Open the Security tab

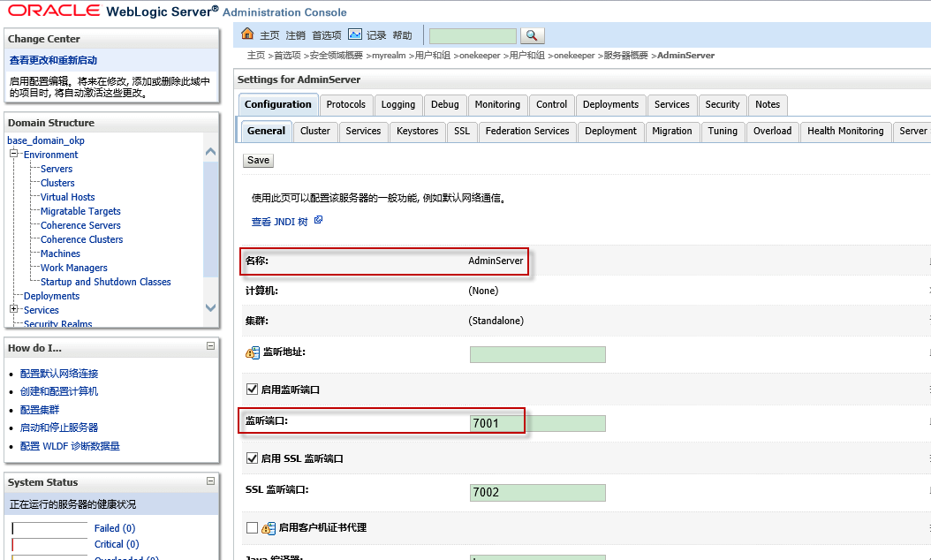[723, 104]
